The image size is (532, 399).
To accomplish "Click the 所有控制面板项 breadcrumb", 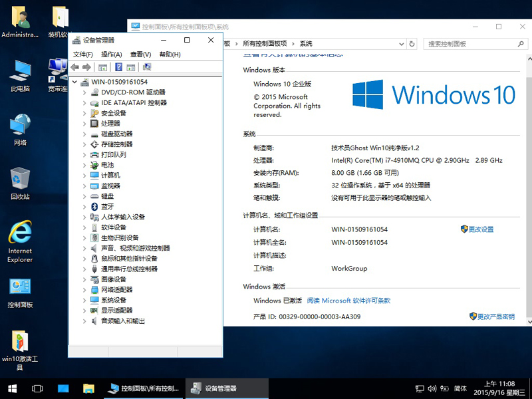I will click(265, 44).
